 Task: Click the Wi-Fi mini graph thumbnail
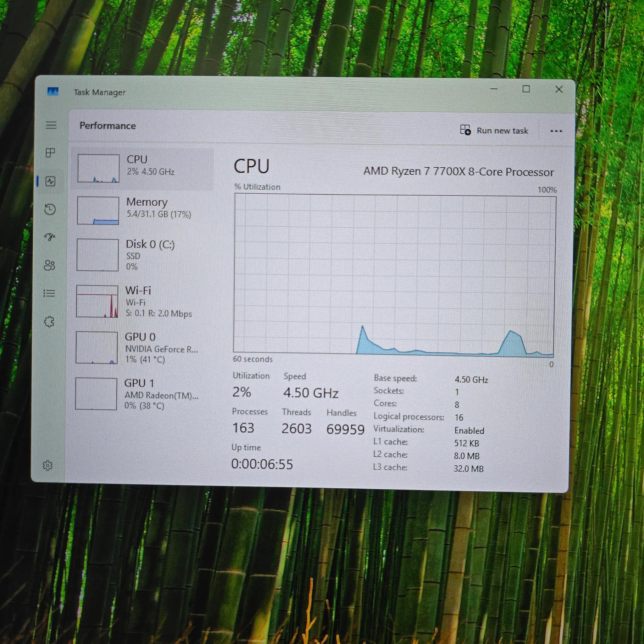97,301
